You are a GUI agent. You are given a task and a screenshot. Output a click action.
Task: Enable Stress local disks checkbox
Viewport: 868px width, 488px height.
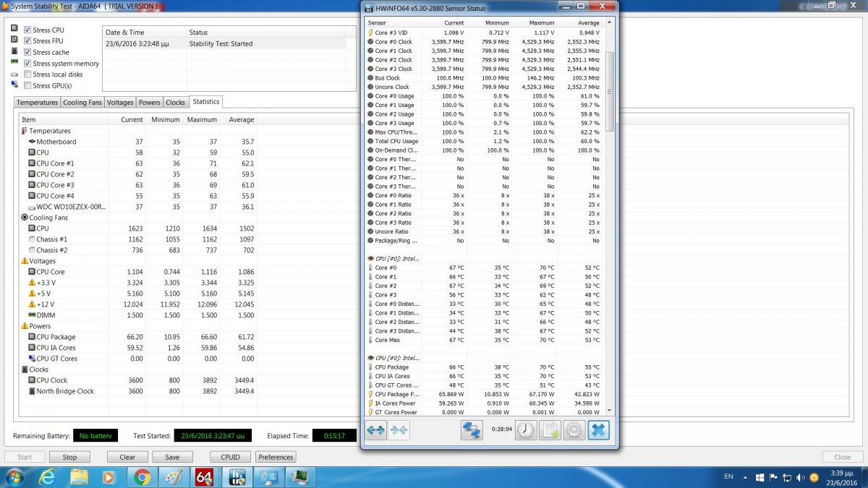coord(27,74)
